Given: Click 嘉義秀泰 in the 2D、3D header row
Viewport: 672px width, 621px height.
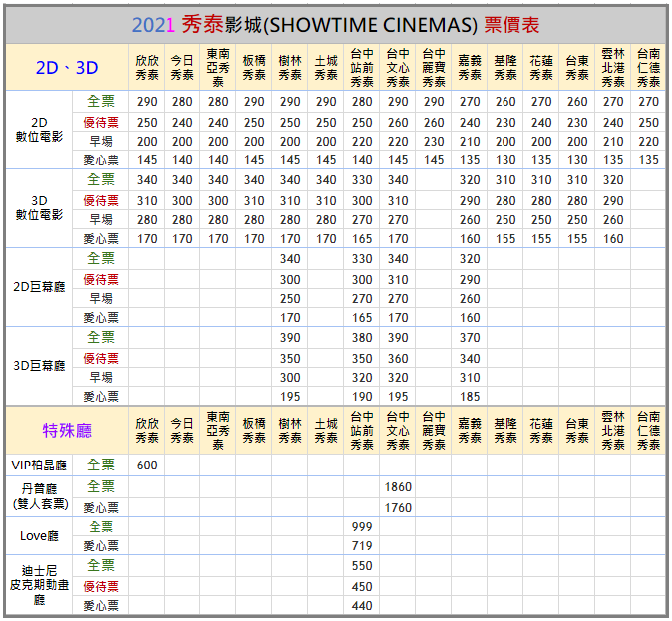Looking at the screenshot, I should click(x=470, y=68).
